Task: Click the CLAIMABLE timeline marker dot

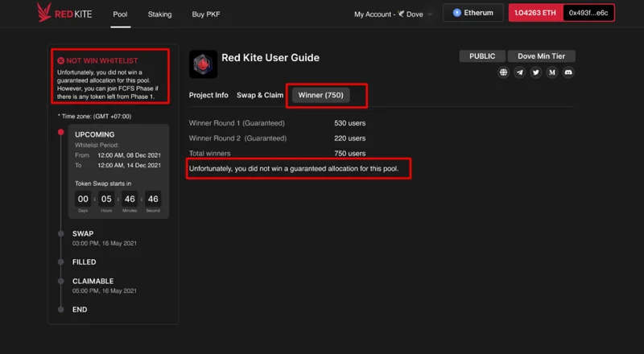Action: click(61, 282)
